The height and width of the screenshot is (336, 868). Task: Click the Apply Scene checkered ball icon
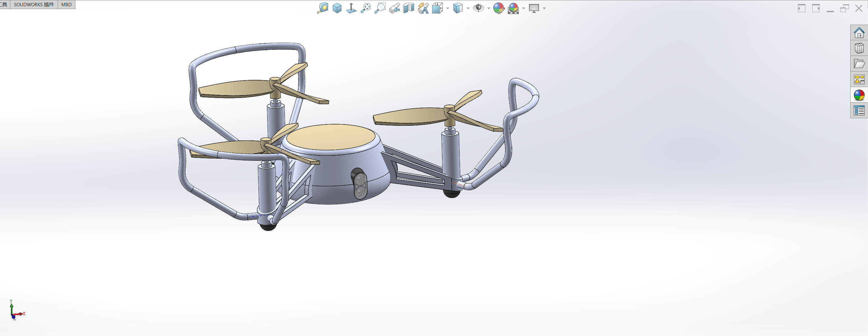pyautogui.click(x=513, y=8)
